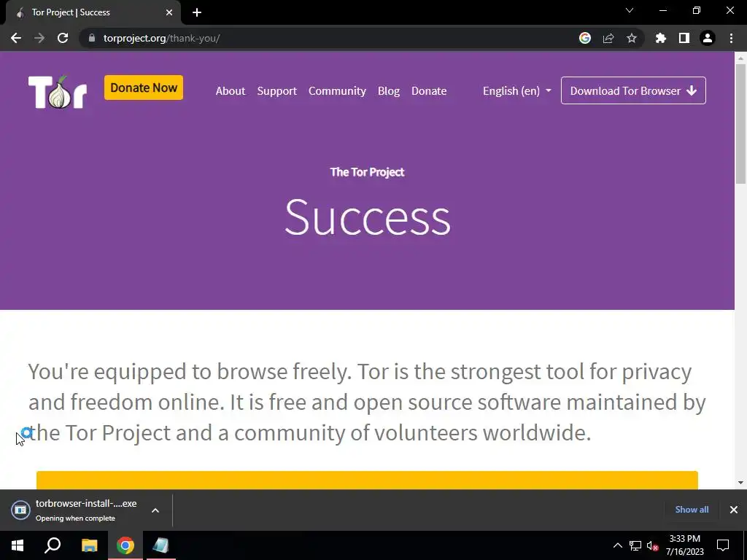The width and height of the screenshot is (747, 560).
Task: Click the scrollbar down arrow
Action: [x=740, y=483]
